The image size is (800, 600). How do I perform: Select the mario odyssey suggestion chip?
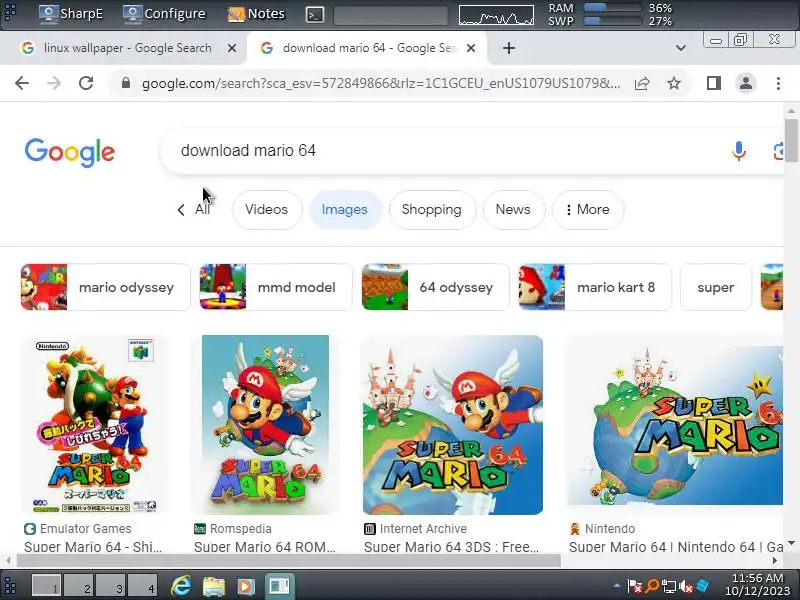[106, 287]
